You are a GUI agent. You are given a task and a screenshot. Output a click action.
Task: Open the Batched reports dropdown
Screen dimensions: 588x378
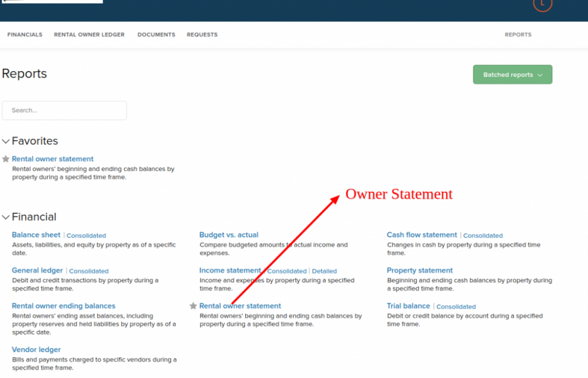(512, 75)
